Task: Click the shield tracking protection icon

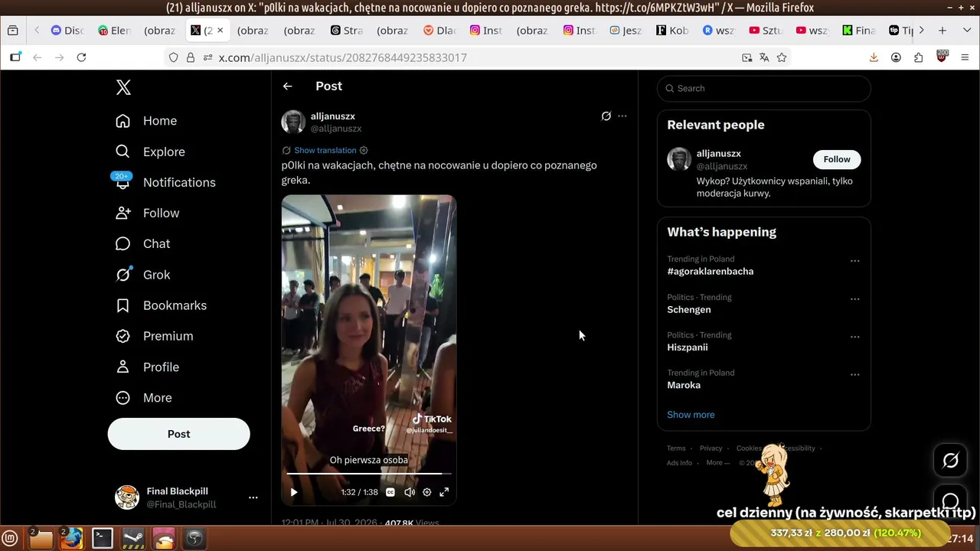Action: 174,57
